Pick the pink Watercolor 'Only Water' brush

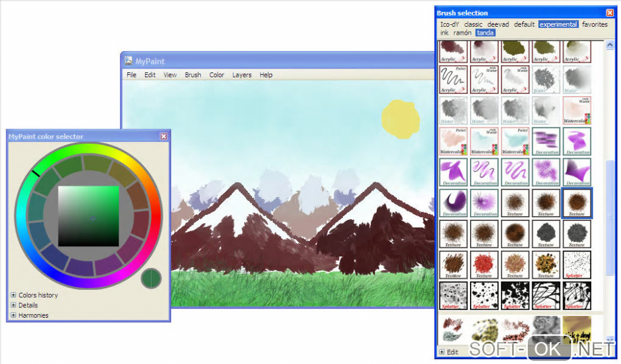click(577, 111)
